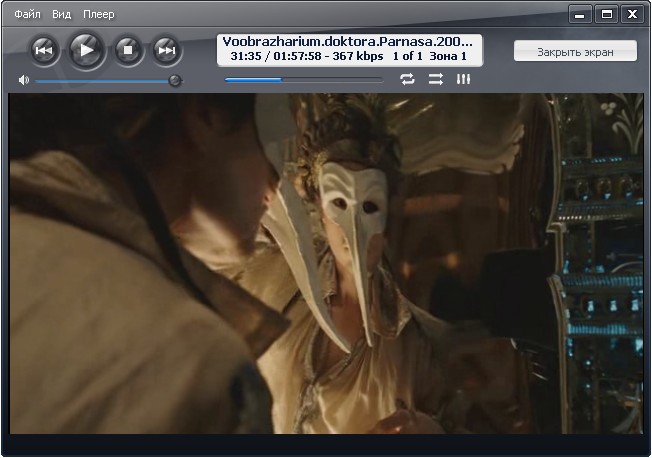Open the Плеер menu

(x=99, y=15)
